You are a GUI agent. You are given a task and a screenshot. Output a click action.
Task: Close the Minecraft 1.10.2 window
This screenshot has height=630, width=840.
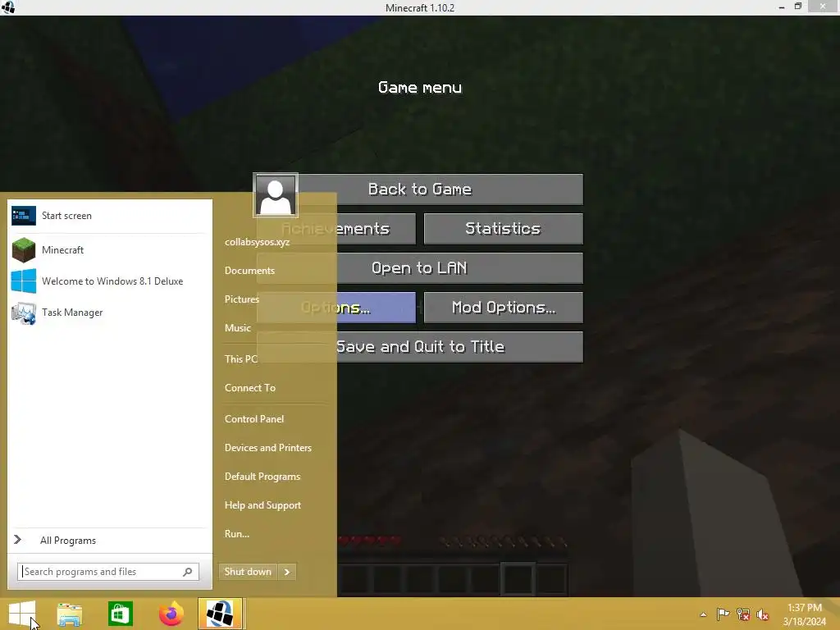click(x=823, y=7)
